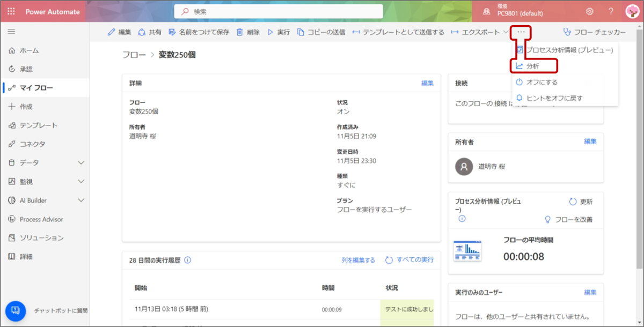Viewport: 644px width, 327px height.
Task: Click the owner avatar 道明寺 桜
Action: click(464, 167)
